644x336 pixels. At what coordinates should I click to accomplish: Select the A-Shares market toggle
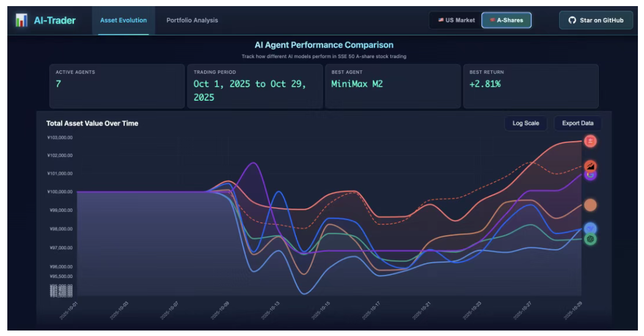point(506,20)
